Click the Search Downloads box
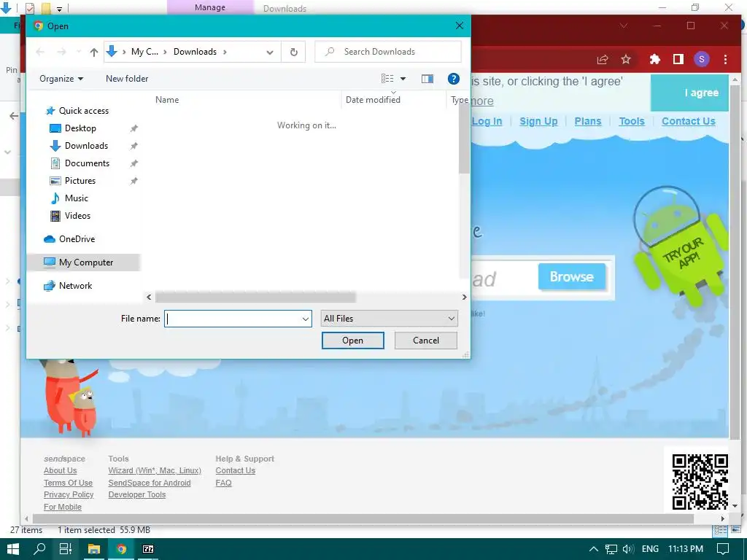Image resolution: width=747 pixels, height=560 pixels. (x=388, y=52)
